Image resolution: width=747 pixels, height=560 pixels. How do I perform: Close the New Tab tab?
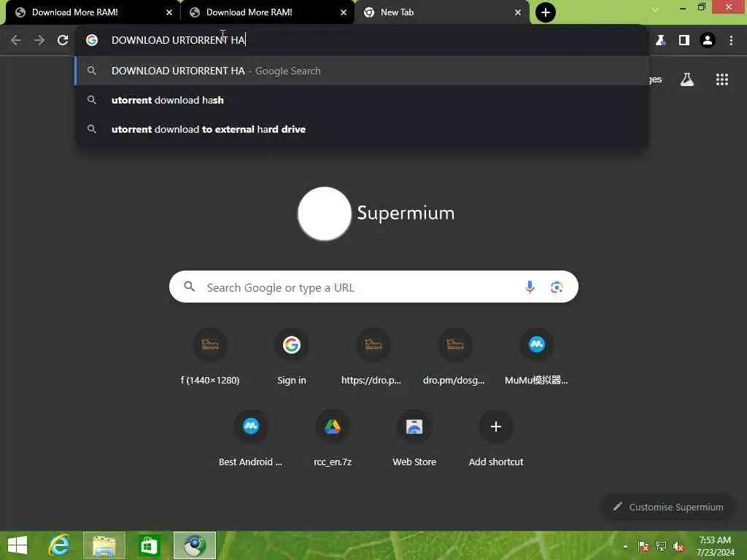pyautogui.click(x=518, y=12)
